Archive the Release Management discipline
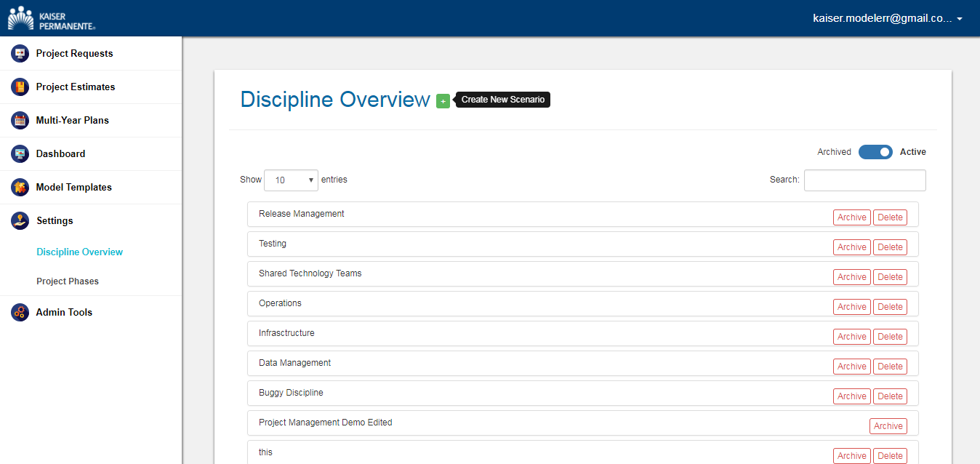This screenshot has height=464, width=980. pos(851,217)
